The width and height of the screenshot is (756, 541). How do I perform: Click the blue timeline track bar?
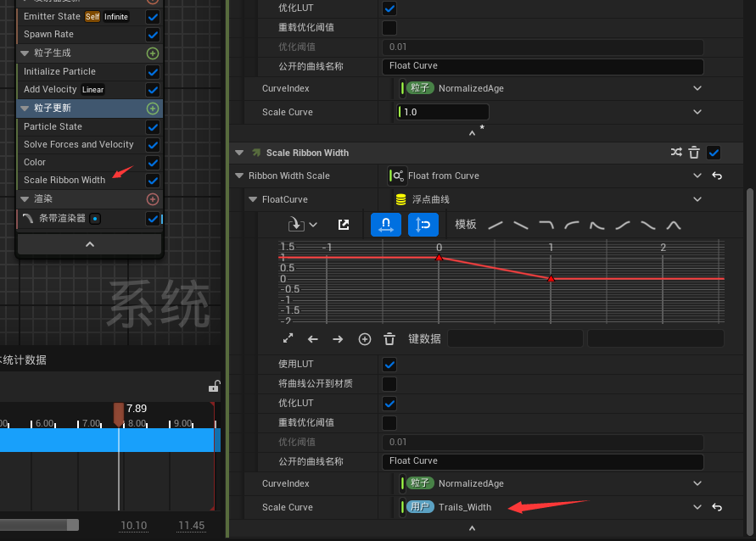(110, 440)
